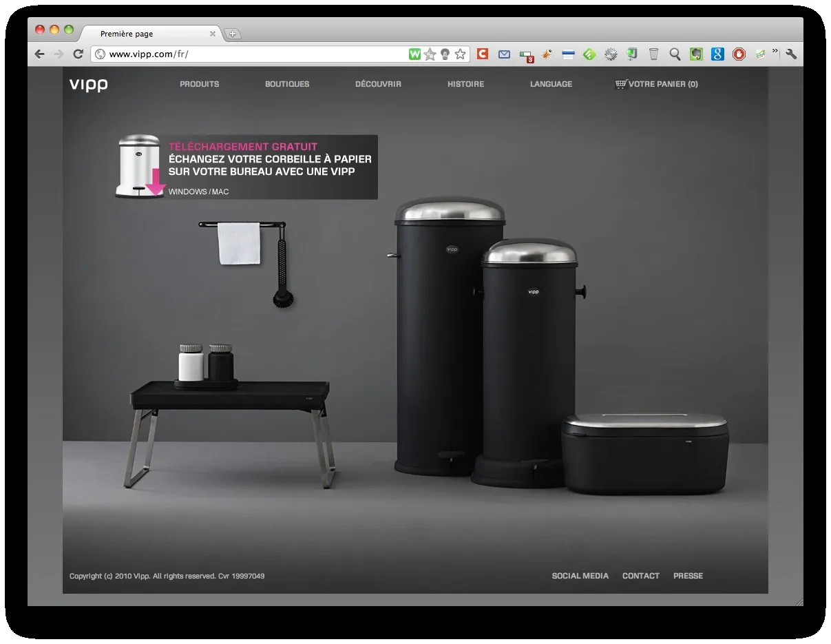Open a new tab with plus button

(233, 34)
